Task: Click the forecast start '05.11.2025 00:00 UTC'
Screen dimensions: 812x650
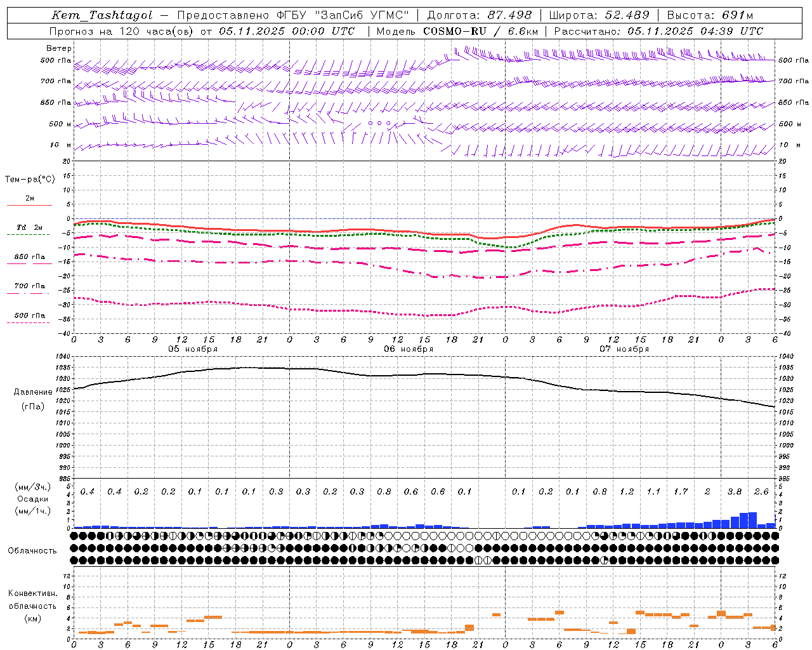Action: pyautogui.click(x=287, y=31)
